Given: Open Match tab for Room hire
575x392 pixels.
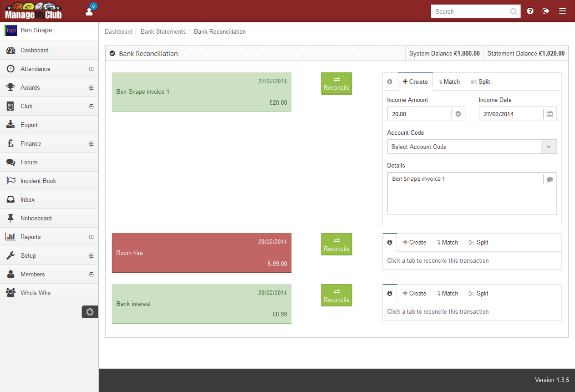Looking at the screenshot, I should point(448,243).
